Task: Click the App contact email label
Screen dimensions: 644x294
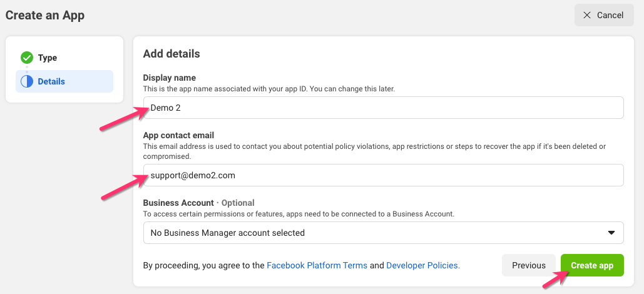Action: [178, 135]
